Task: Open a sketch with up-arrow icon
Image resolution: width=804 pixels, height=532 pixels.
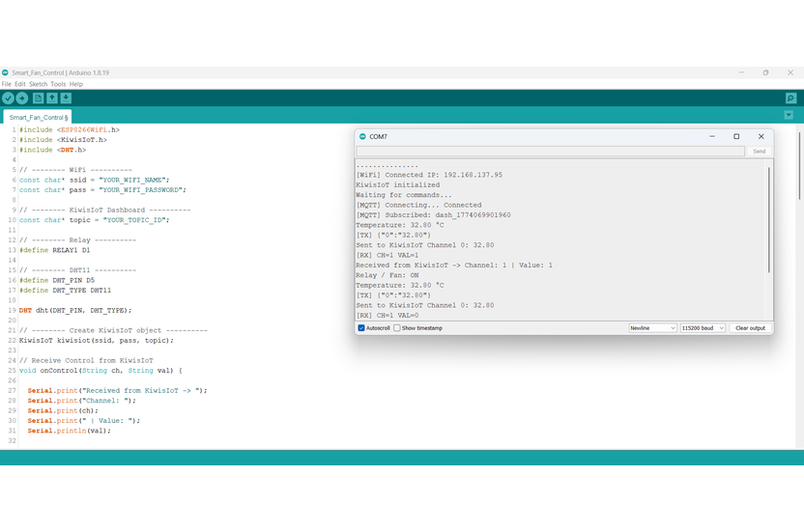Action: (x=52, y=98)
